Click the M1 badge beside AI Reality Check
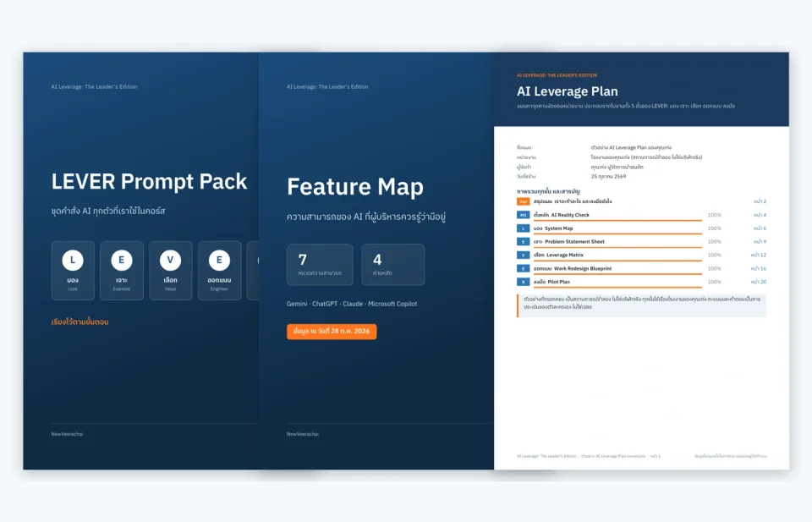 coord(523,215)
